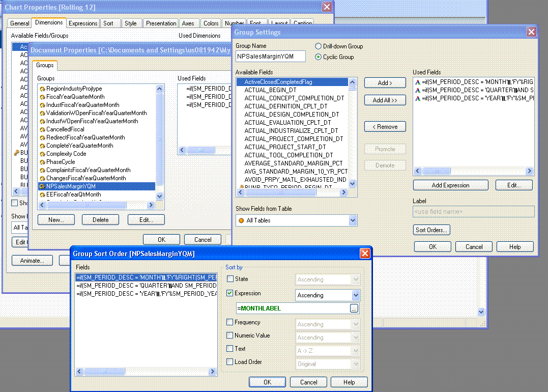Image resolution: width=548 pixels, height=392 pixels.
Task: Open the expression editor ellipsis button
Action: coord(354,309)
